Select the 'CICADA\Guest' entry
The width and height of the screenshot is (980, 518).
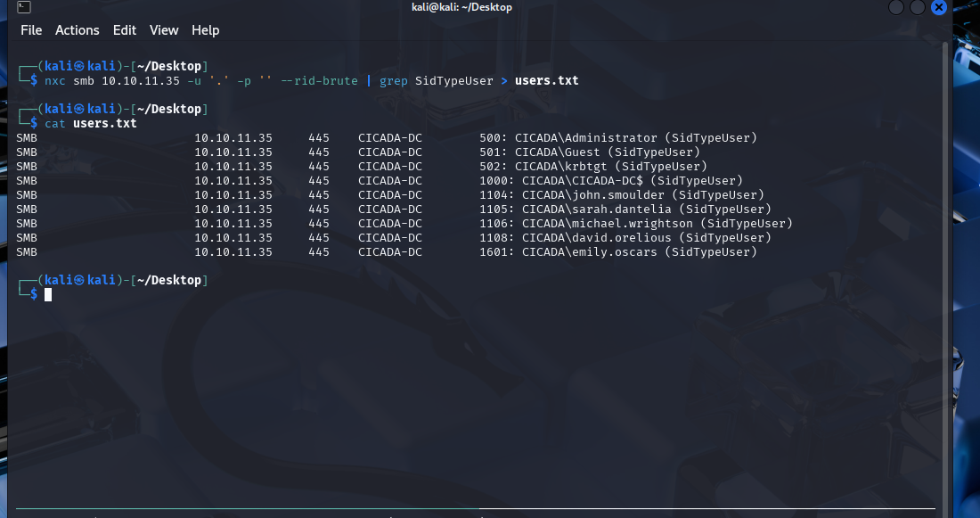pyautogui.click(x=557, y=152)
